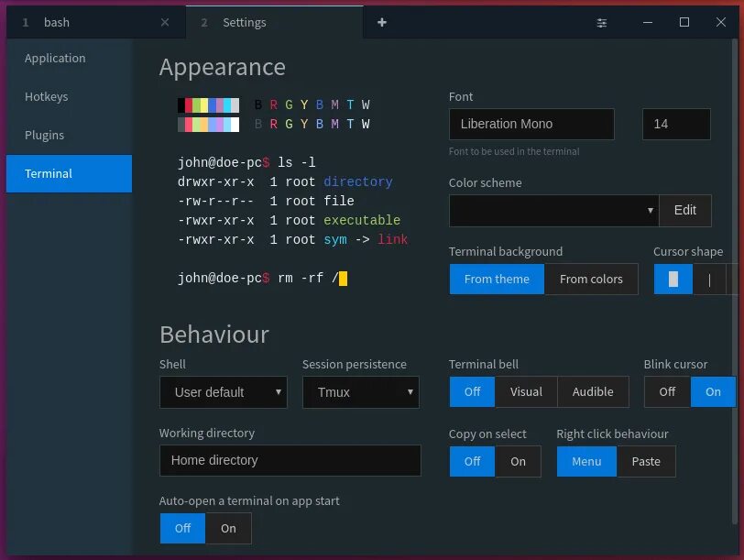
Task: Set Terminal bell to Audible
Action: coord(593,392)
